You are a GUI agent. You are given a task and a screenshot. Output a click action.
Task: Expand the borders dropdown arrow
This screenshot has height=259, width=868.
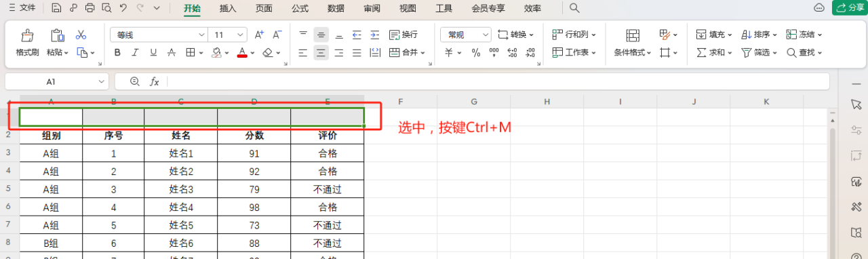(202, 52)
